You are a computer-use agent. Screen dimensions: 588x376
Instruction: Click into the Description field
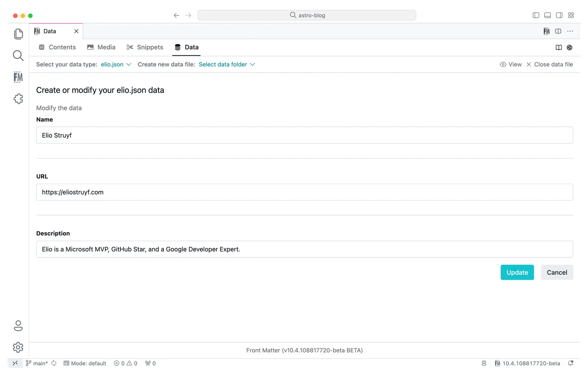coord(305,249)
